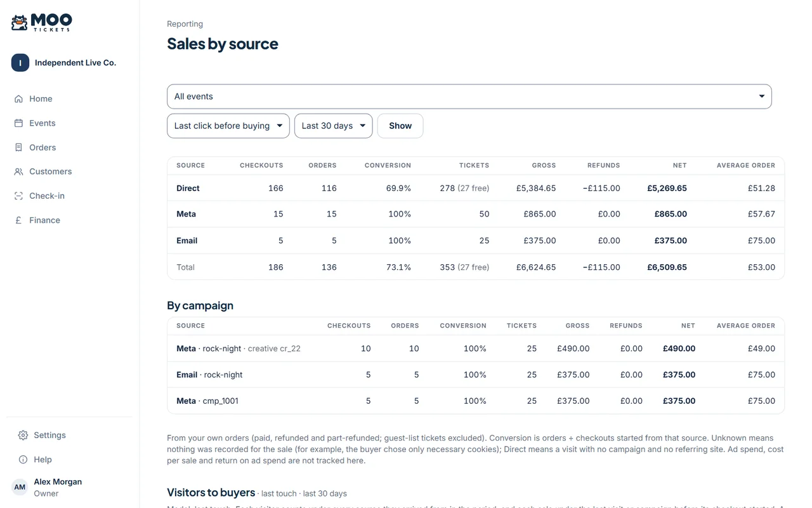Click the Home house icon
The height and width of the screenshot is (508, 812).
click(18, 99)
